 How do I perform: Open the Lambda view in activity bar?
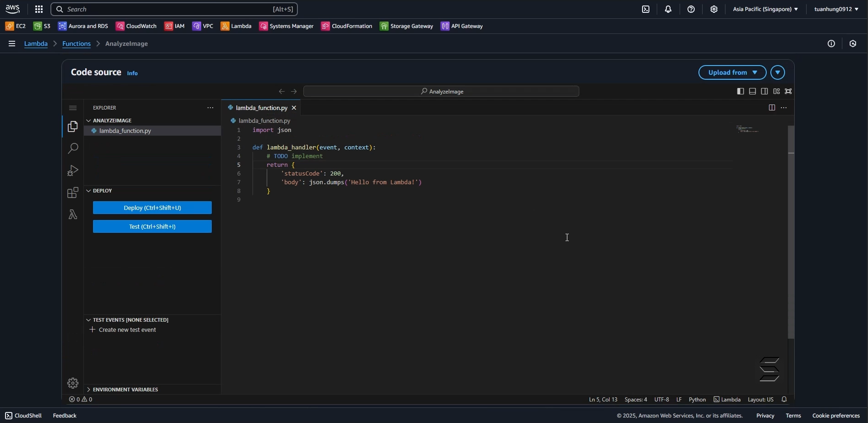pos(73,214)
